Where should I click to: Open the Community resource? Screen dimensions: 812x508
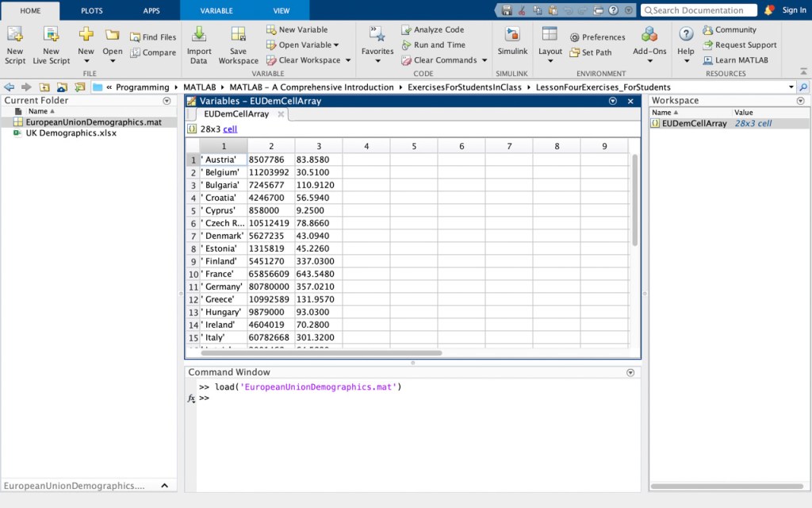[x=730, y=29]
